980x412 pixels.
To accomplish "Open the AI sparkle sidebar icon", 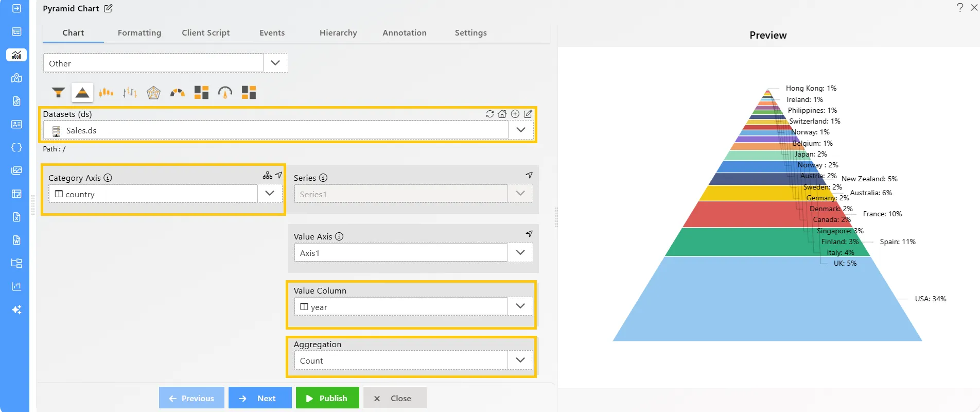I will tap(16, 310).
